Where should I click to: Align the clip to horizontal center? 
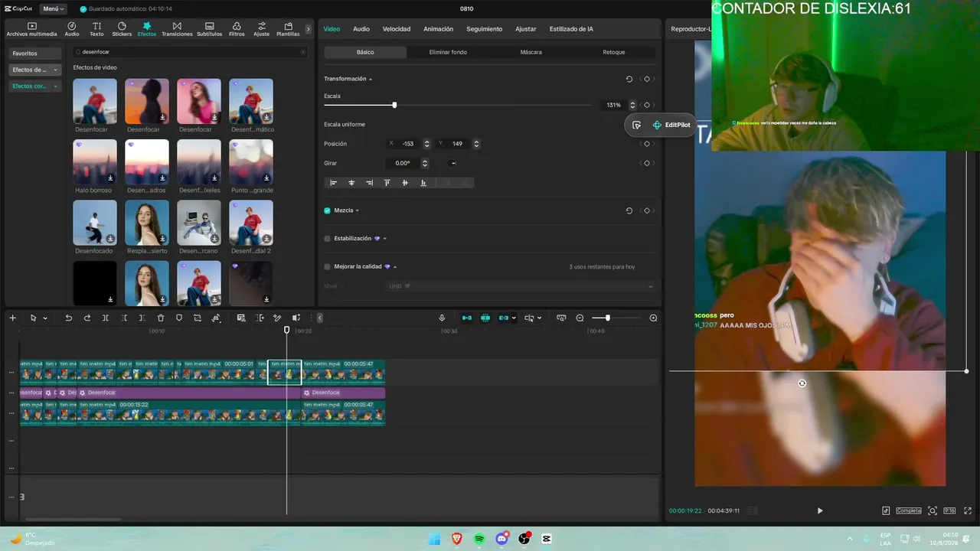[x=351, y=183]
